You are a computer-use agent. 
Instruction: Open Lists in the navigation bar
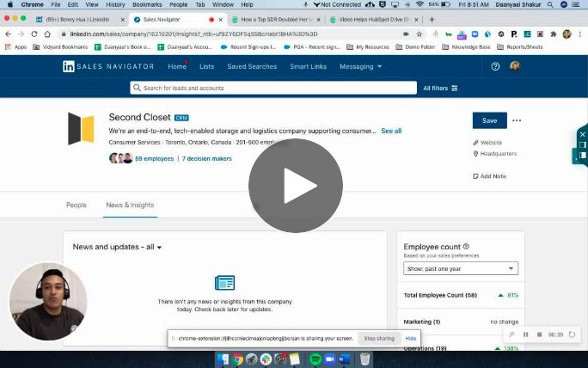[x=206, y=66]
